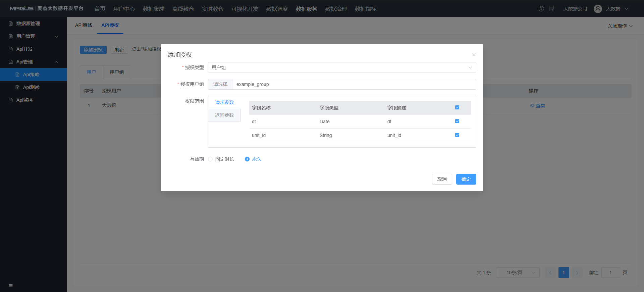Click the 取消 cancel button
The image size is (644, 292).
[442, 179]
